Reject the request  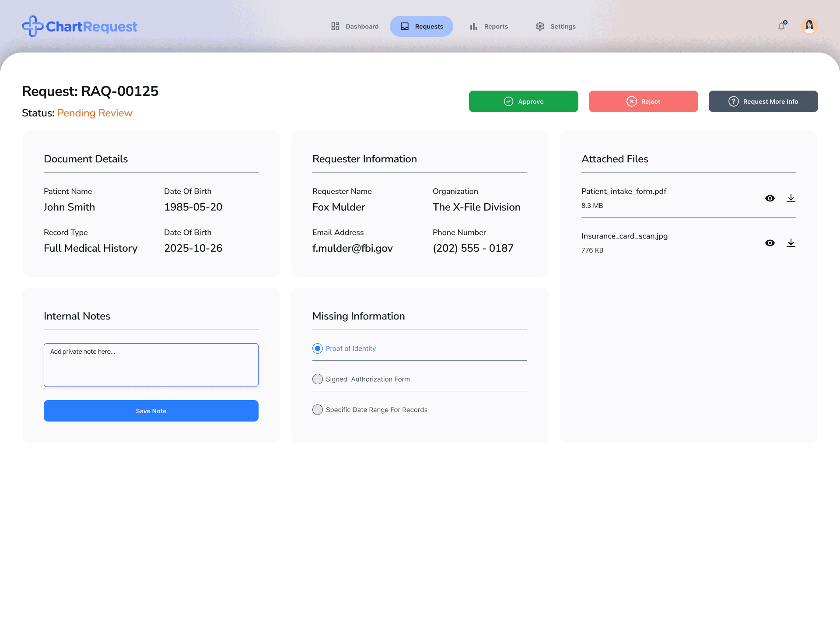643,102
